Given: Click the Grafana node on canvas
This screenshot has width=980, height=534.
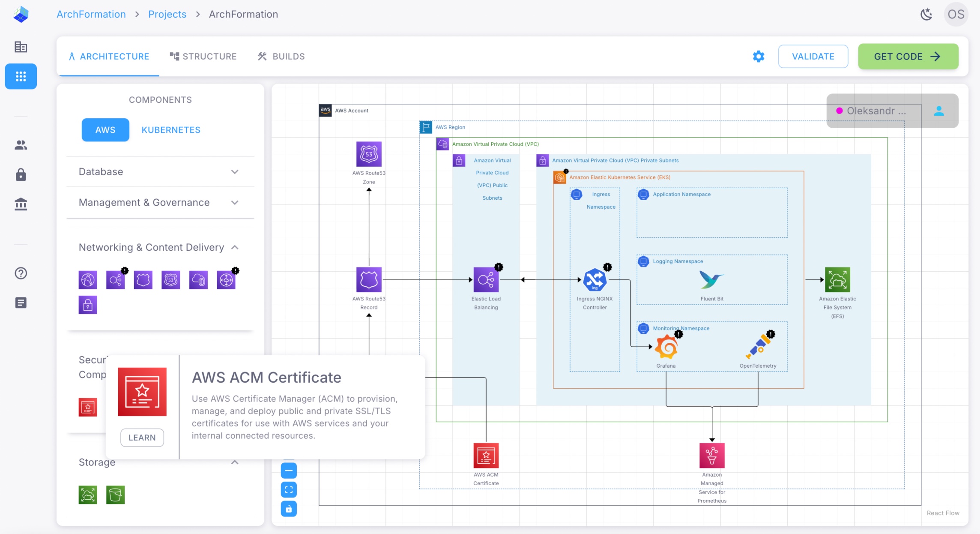Looking at the screenshot, I should tap(666, 348).
